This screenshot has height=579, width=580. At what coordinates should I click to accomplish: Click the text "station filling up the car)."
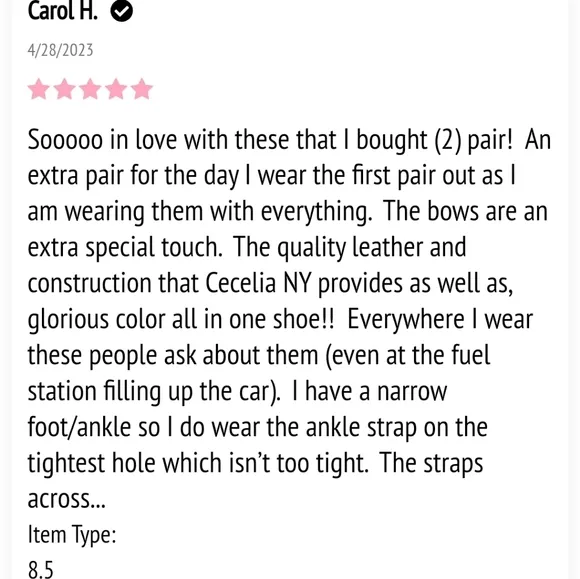[x=154, y=392]
